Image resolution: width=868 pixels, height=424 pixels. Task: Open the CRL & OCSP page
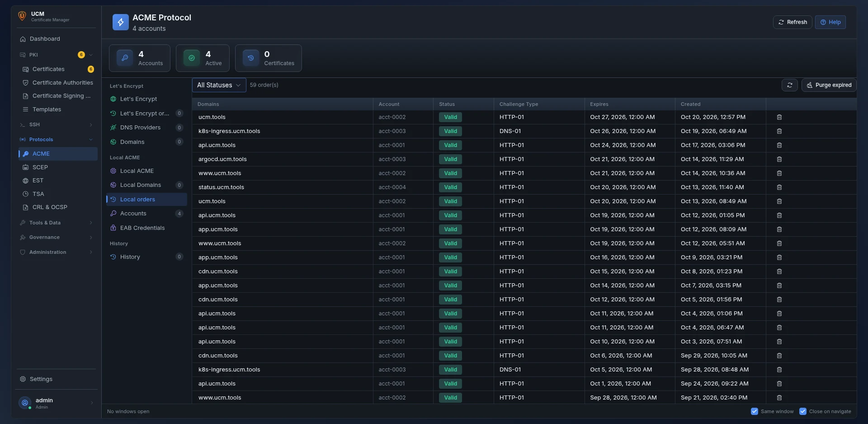(58, 207)
